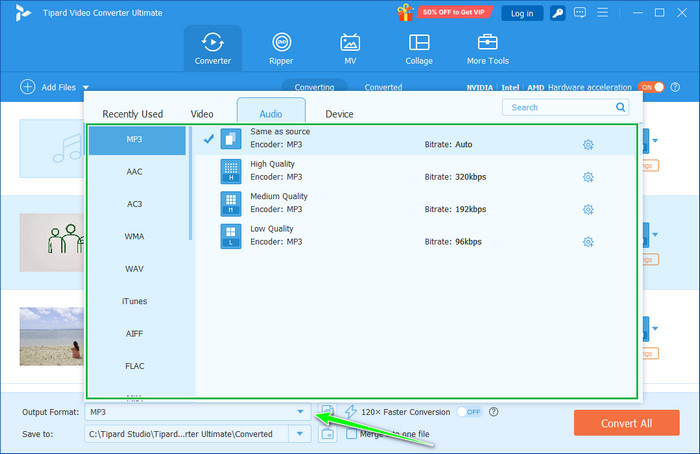
Task: Open settings gear for Same as source
Action: [588, 145]
